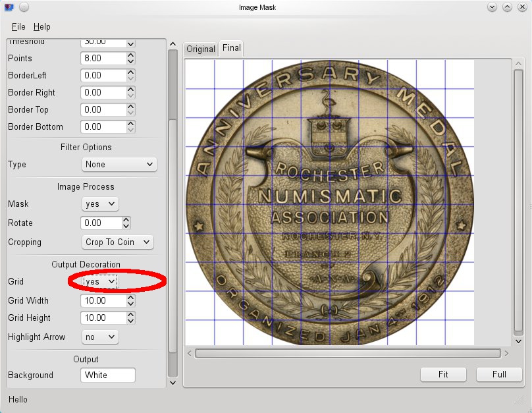Open the Help menu
This screenshot has height=413, width=532.
tap(41, 26)
